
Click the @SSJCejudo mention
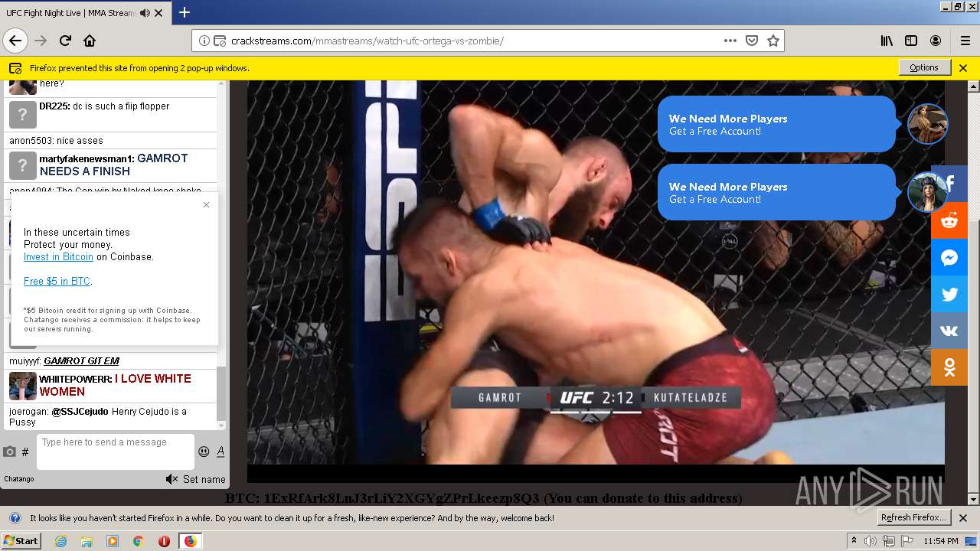[80, 412]
